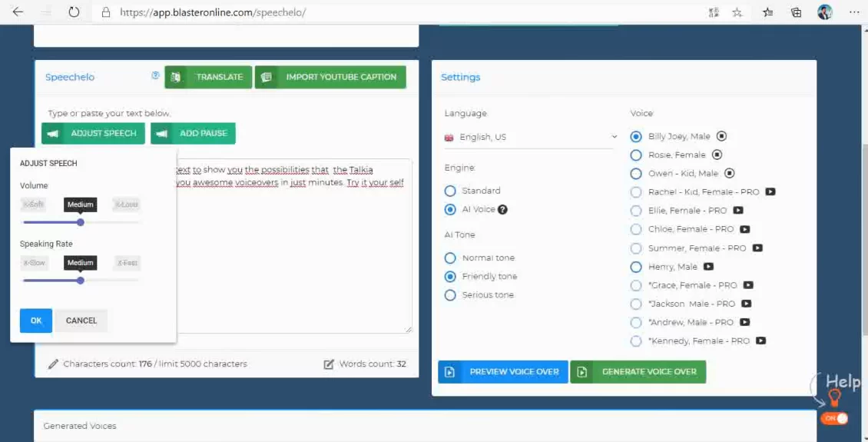Select Grace, Female - PRO voice
This screenshot has width=868, height=442.
(636, 285)
